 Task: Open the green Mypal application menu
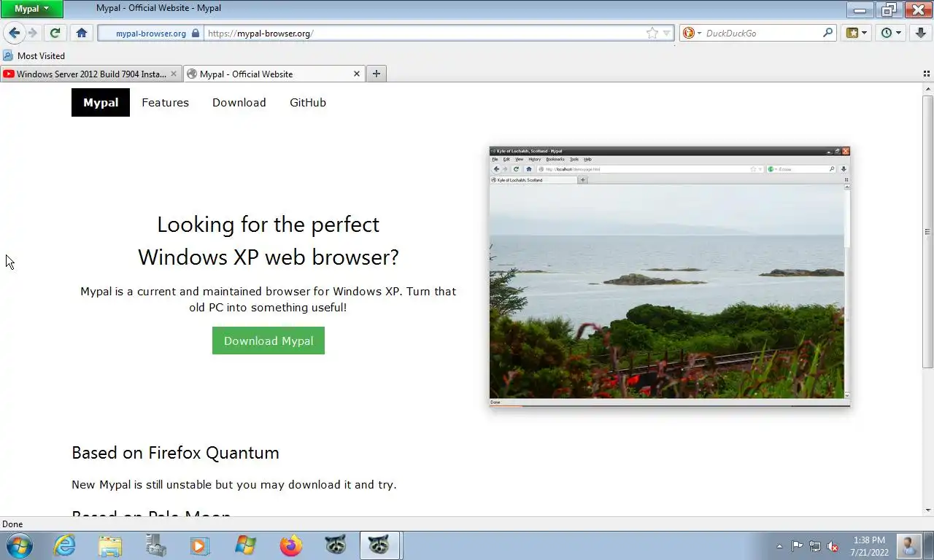point(31,9)
